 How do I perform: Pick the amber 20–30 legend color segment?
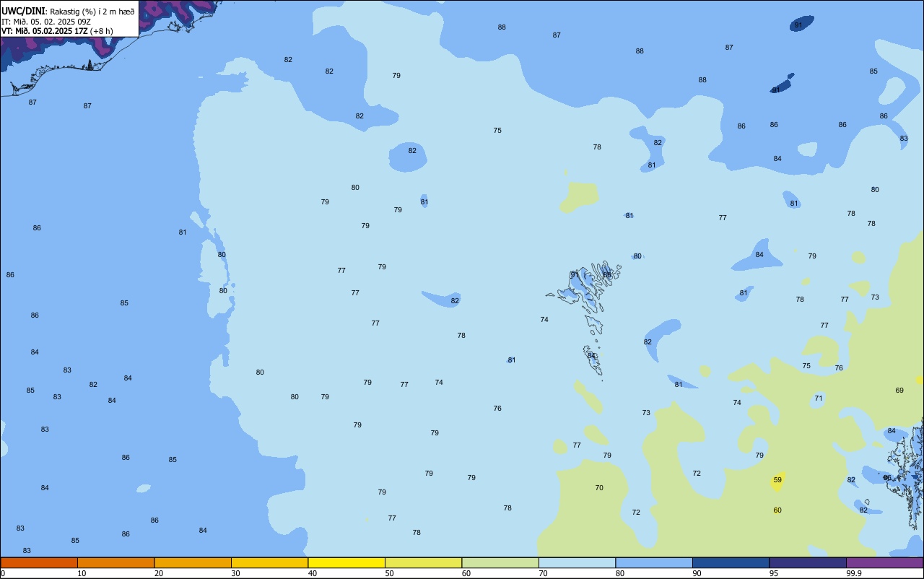pos(193,562)
